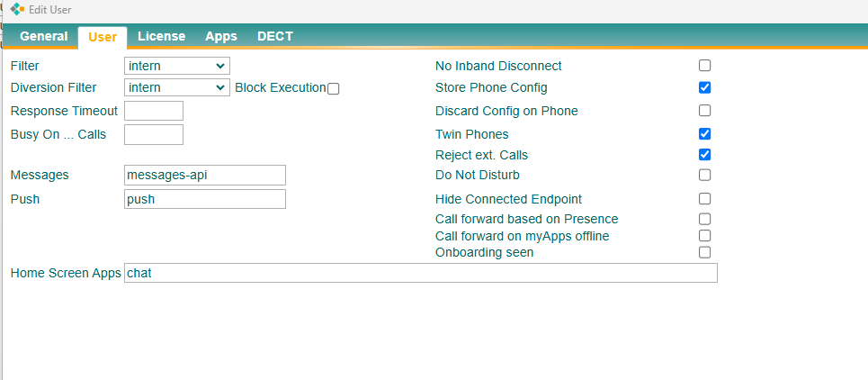
Task: Enable Call forward based on Presence
Action: 704,219
